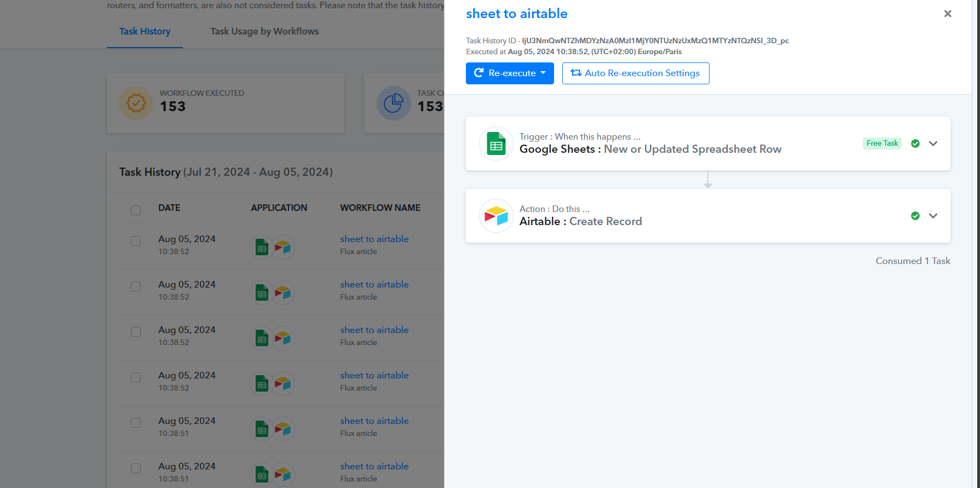Click the Free Task badge
This screenshot has width=980, height=488.
(882, 143)
